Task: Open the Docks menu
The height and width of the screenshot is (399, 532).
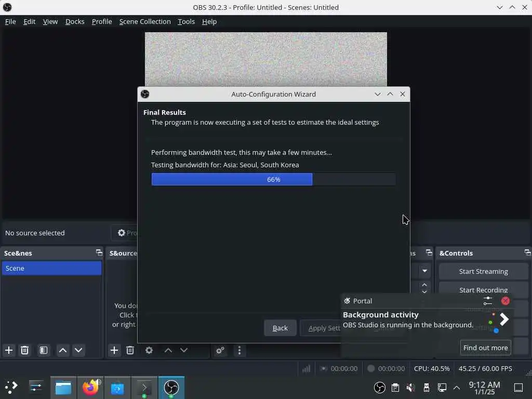Action: tap(75, 21)
